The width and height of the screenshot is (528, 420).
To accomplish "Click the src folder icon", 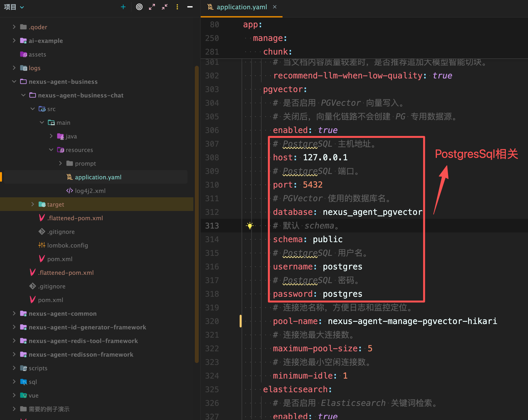I will [x=42, y=109].
